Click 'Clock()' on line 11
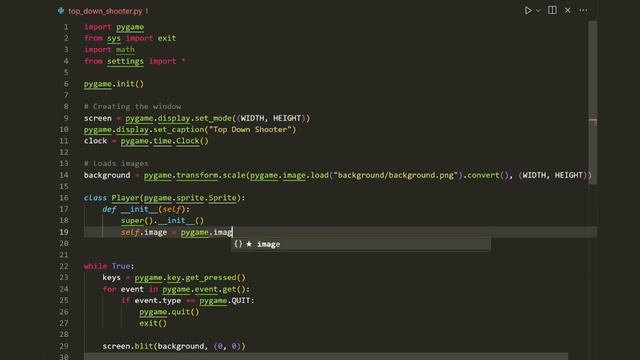This screenshot has width=640, height=360. coord(192,141)
